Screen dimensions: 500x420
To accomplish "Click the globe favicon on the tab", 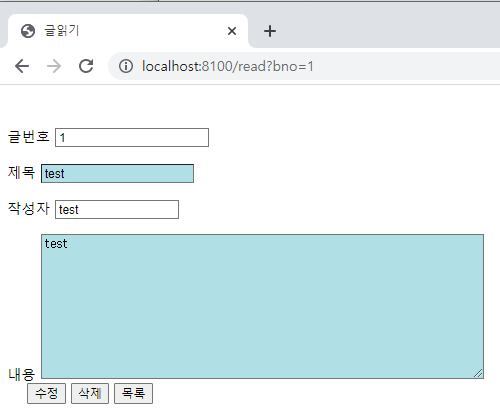I will point(28,31).
